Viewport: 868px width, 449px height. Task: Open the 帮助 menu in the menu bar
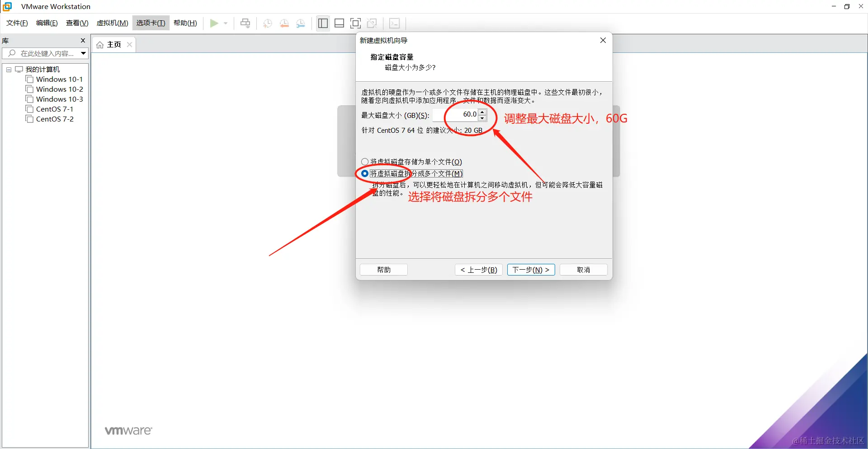185,23
